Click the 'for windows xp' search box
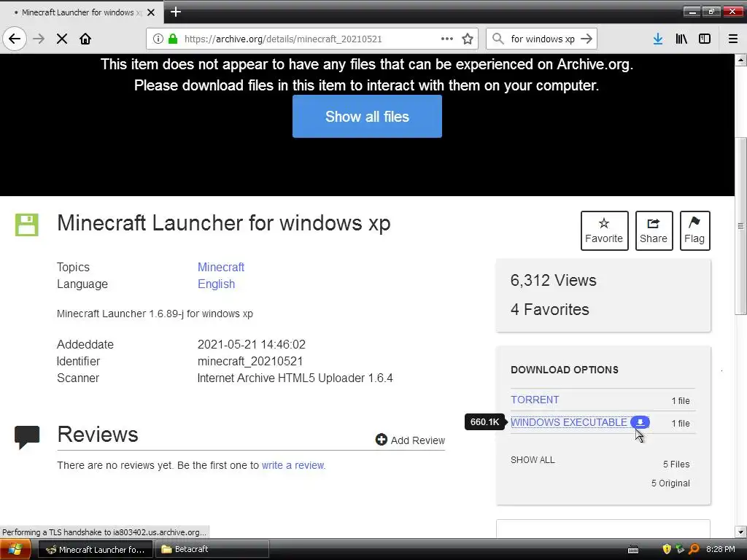Viewport: 747px width, 560px height. click(x=543, y=39)
